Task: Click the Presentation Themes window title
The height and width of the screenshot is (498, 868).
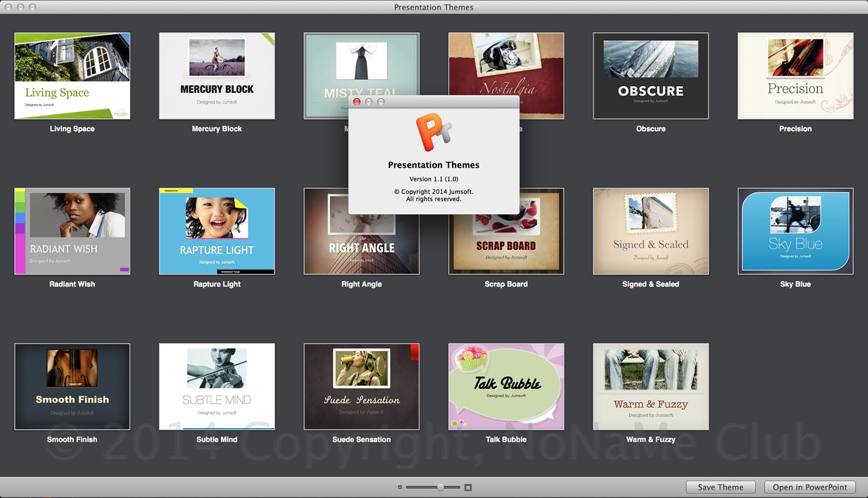Action: [x=433, y=7]
